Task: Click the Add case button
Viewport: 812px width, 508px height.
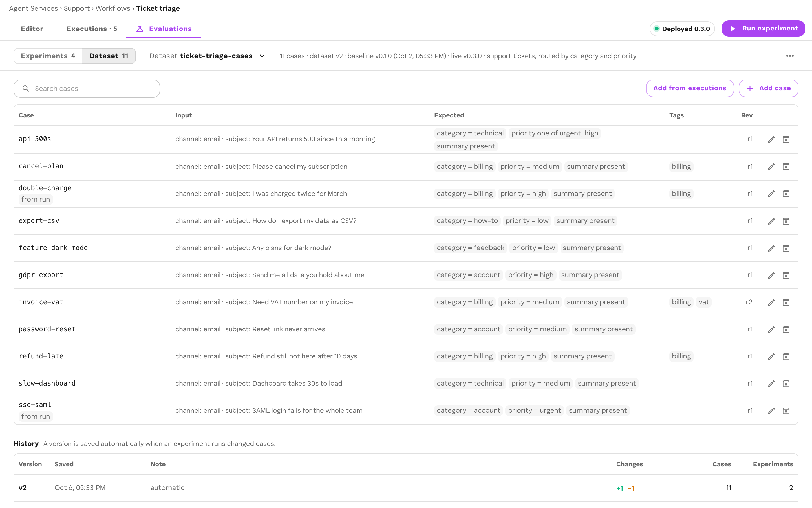Action: pyautogui.click(x=768, y=88)
